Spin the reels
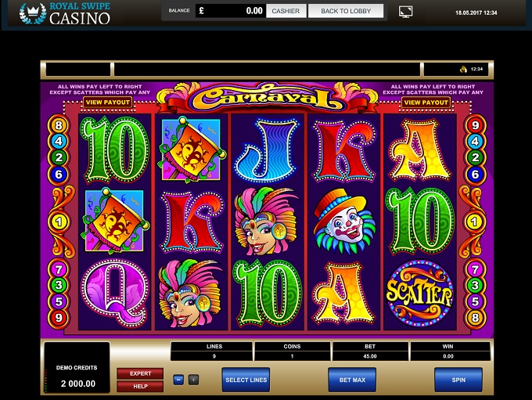532x400 pixels. click(x=458, y=380)
